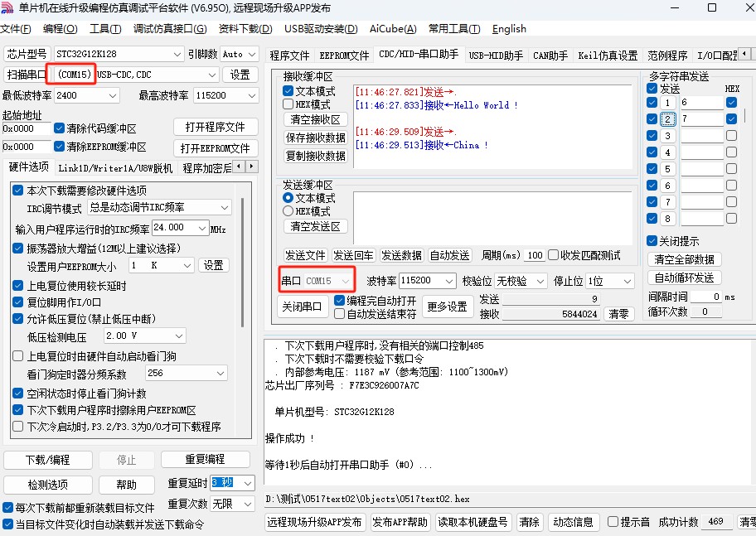Open the 串口 COM15 dropdown
This screenshot has width=756, height=536.
[x=346, y=281]
